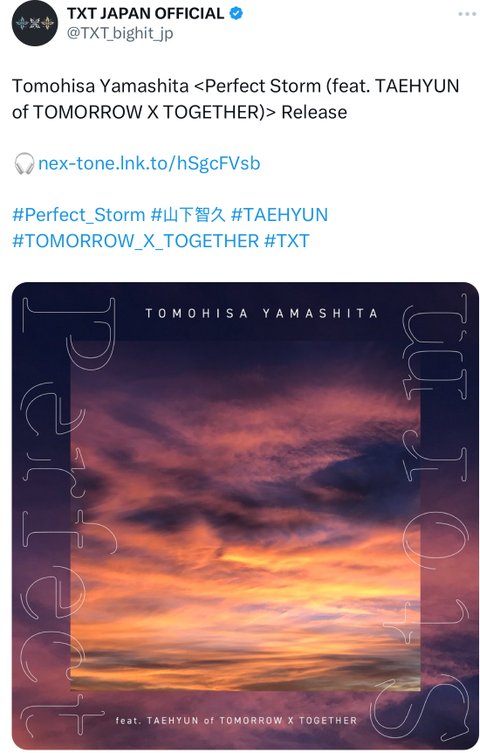
Task: Click the vertical Perfect lettering on the cover
Action: pos(67,514)
